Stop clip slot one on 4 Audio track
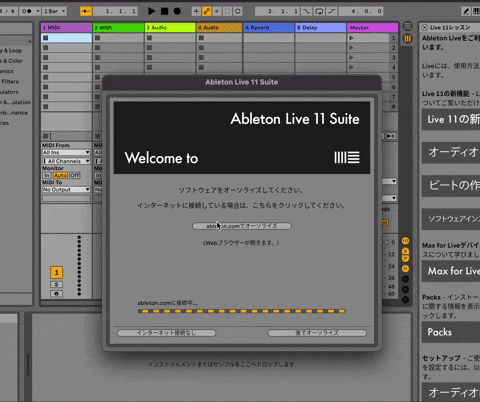 pos(201,38)
